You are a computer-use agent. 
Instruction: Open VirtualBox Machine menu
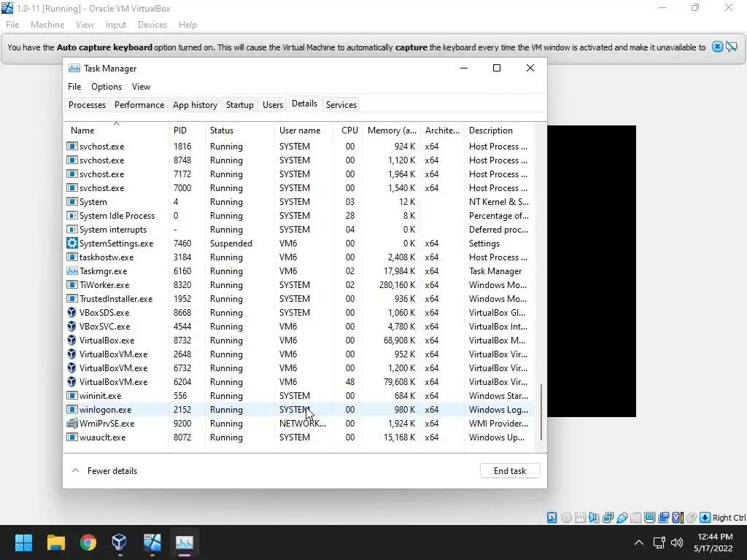click(x=47, y=25)
